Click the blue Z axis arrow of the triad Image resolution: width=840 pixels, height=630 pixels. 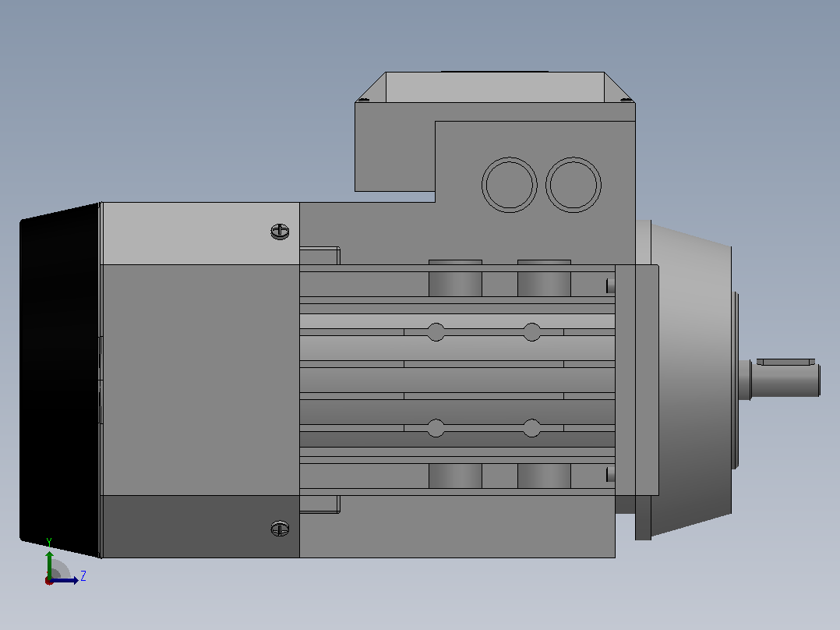coord(65,580)
